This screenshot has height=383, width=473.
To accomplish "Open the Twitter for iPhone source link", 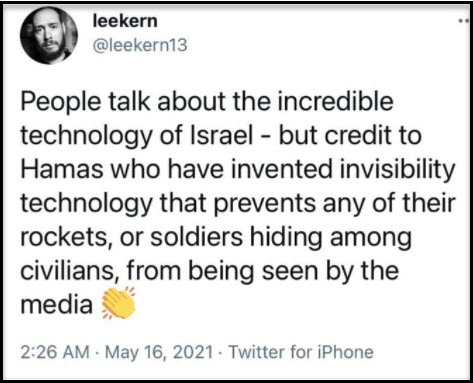I will [301, 352].
